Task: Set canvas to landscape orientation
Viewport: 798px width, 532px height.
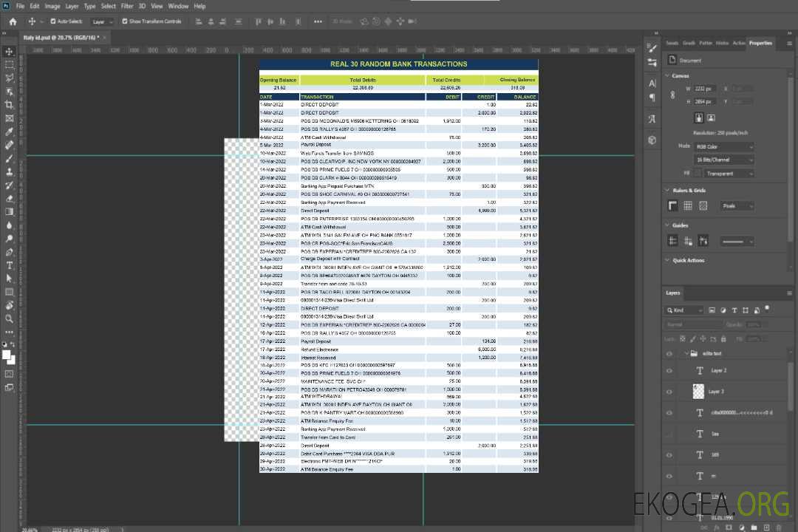Action: click(711, 117)
